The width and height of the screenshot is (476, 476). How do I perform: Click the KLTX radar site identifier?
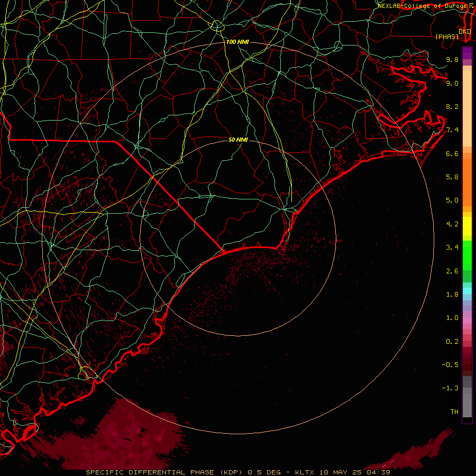click(306, 472)
